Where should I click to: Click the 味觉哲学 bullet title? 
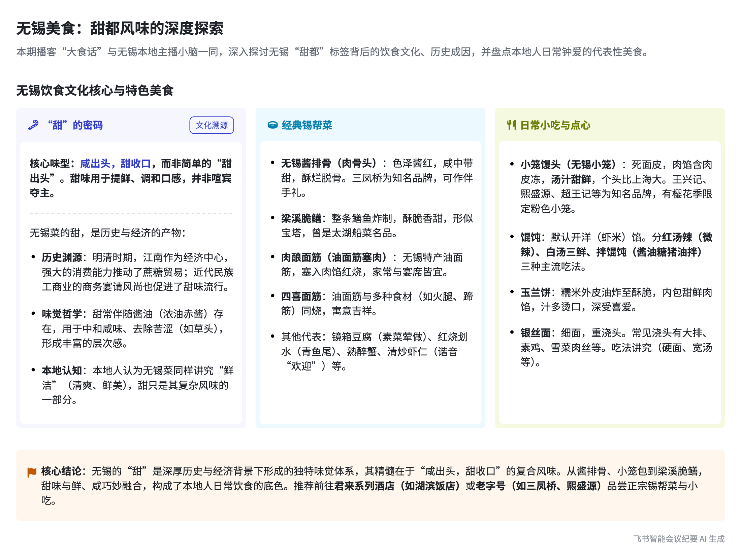(62, 314)
